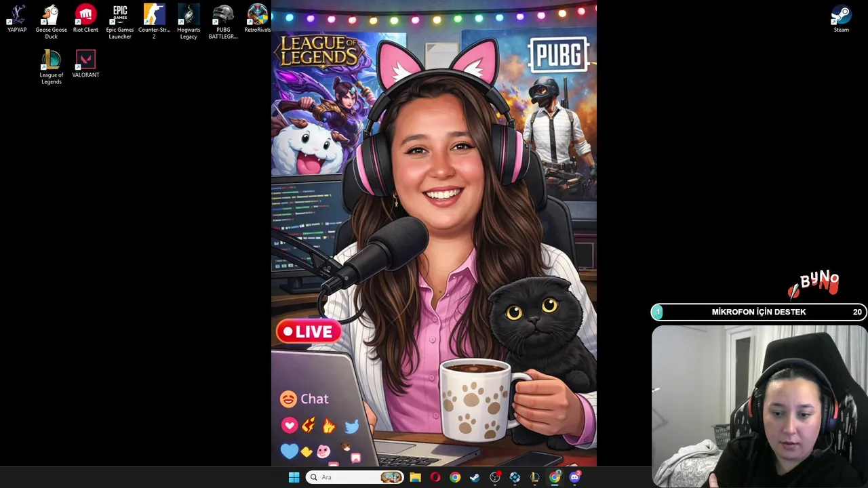The height and width of the screenshot is (488, 868).
Task: Switch to League of Legends taskbar icon
Action: [x=535, y=477]
